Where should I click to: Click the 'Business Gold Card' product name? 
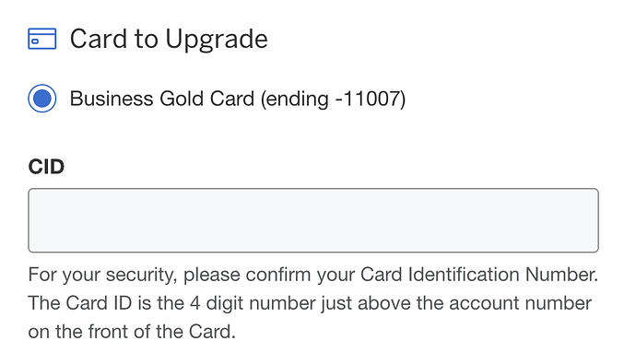pos(162,99)
